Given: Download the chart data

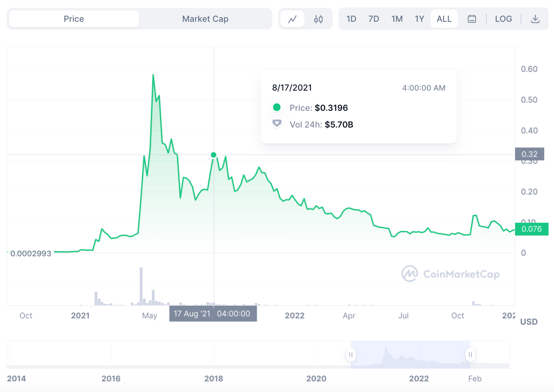Looking at the screenshot, I should pyautogui.click(x=535, y=19).
